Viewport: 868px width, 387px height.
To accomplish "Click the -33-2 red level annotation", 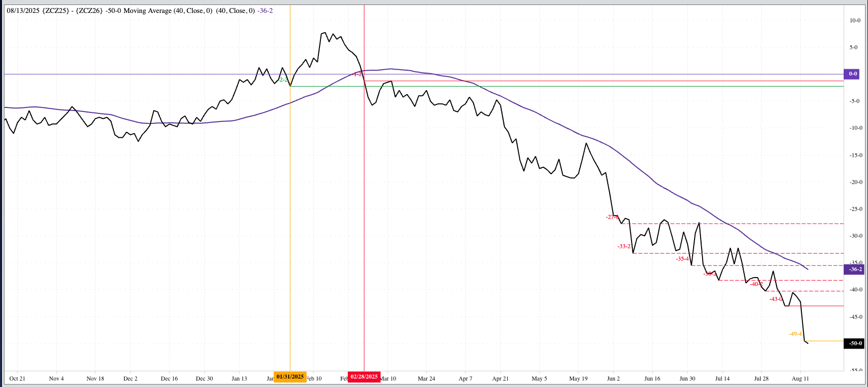I will pyautogui.click(x=624, y=246).
